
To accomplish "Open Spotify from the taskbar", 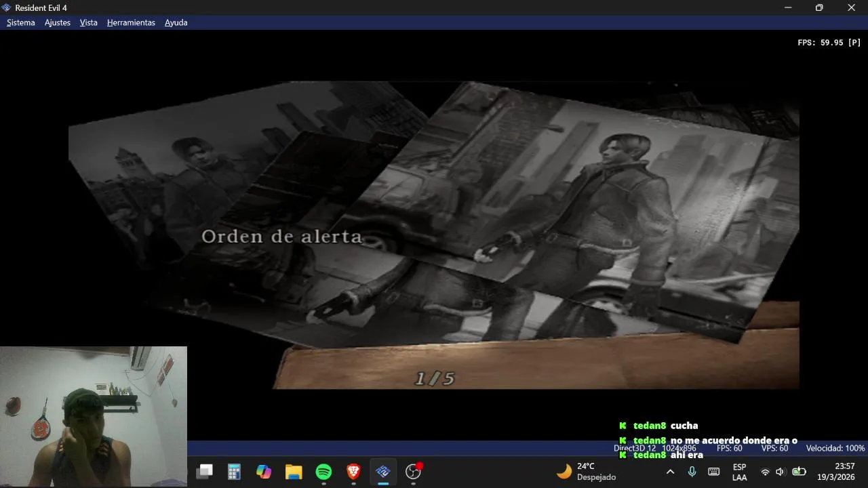I will tap(323, 471).
